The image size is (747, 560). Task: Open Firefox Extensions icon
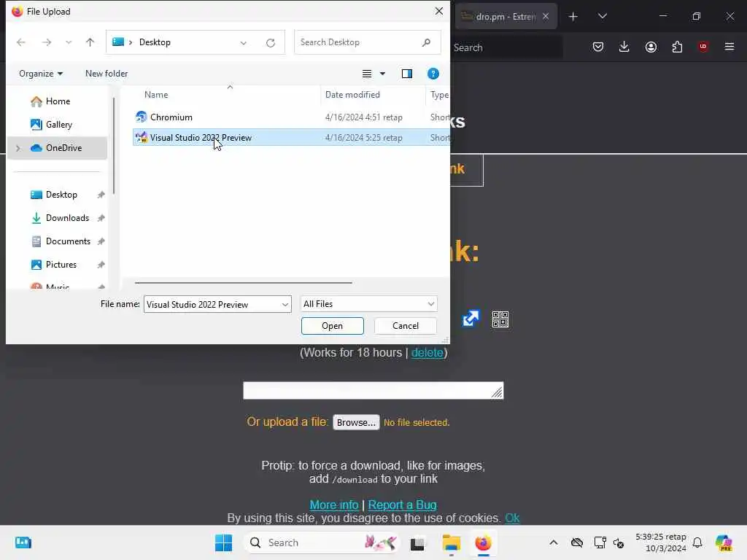[x=677, y=47]
